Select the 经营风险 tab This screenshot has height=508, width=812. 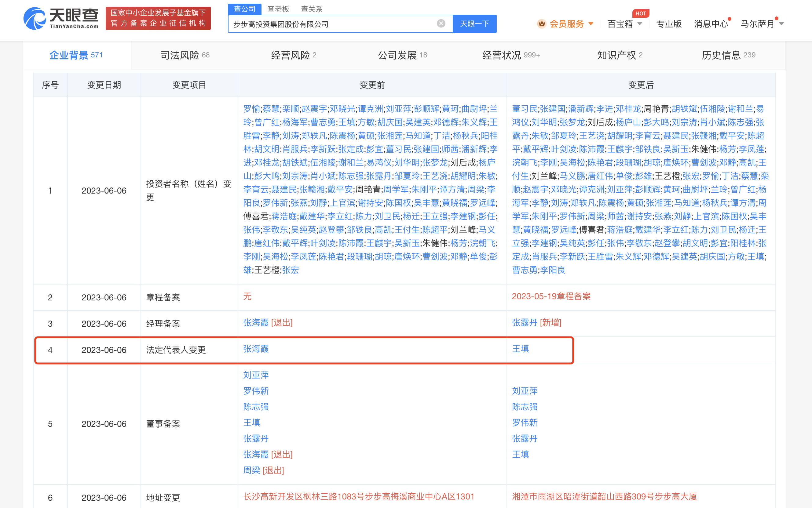(x=294, y=55)
